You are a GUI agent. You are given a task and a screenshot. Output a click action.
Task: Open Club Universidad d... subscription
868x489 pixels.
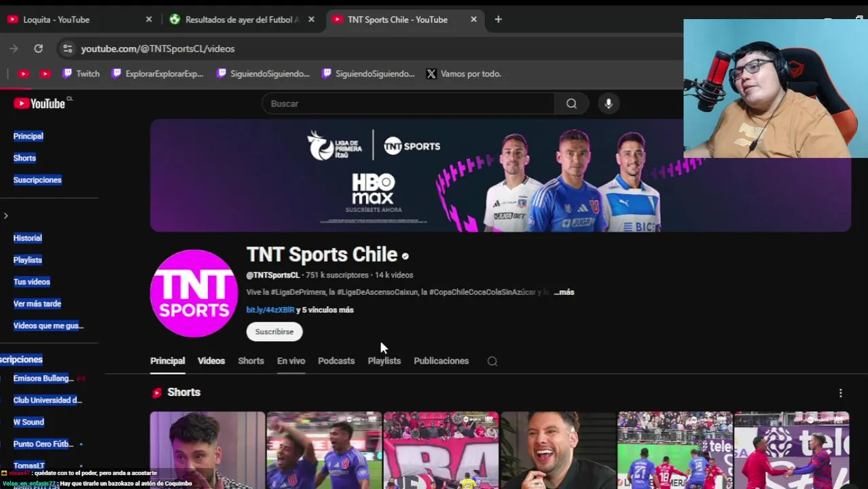click(48, 400)
